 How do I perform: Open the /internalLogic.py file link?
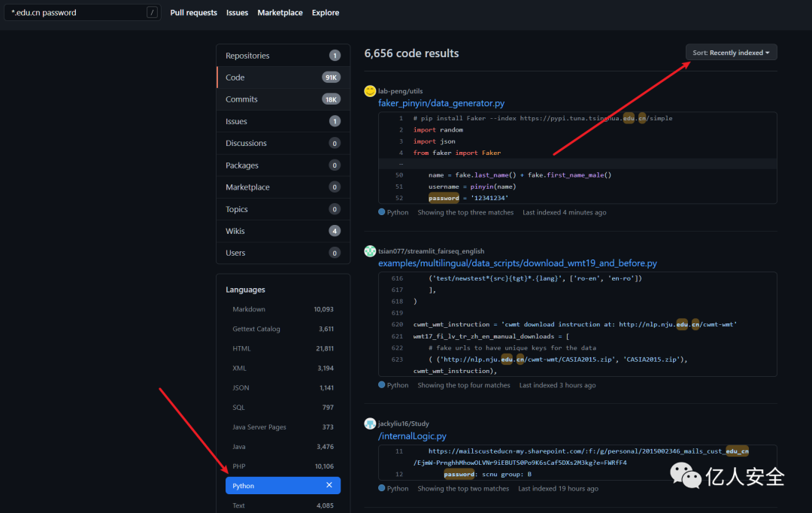coord(412,436)
